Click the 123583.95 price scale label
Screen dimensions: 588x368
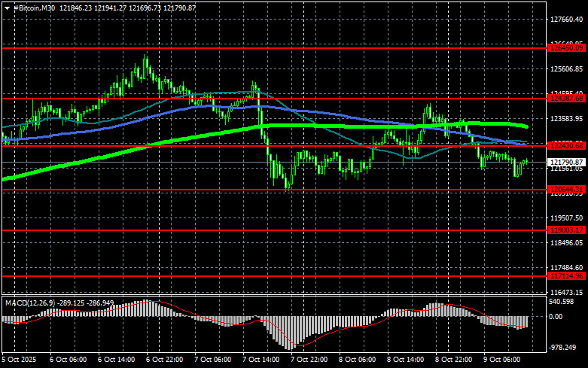tap(566, 119)
